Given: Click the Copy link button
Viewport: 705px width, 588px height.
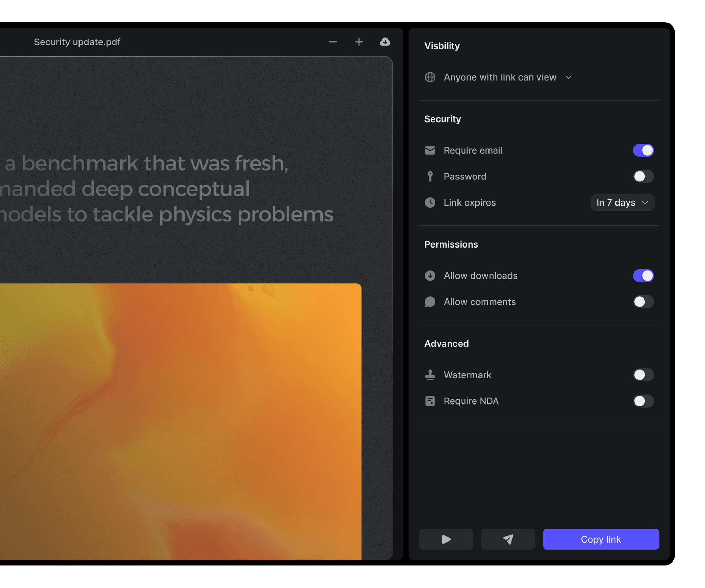Looking at the screenshot, I should [601, 539].
